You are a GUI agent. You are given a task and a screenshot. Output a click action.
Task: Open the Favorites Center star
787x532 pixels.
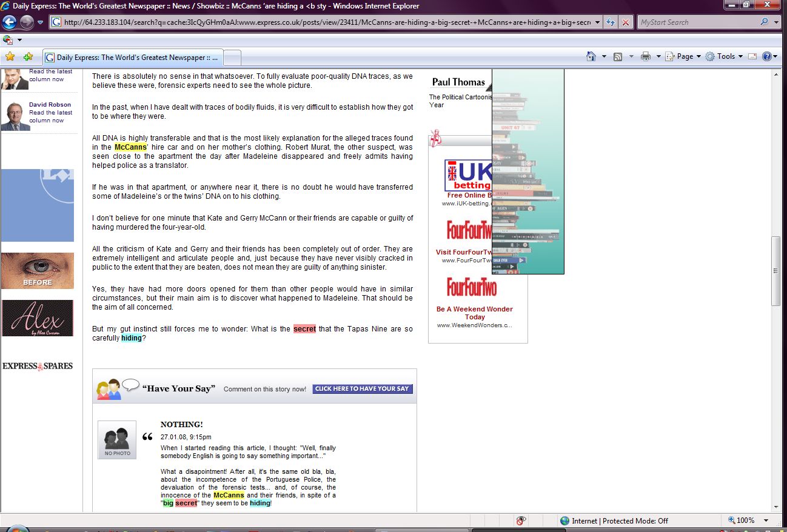pos(10,56)
